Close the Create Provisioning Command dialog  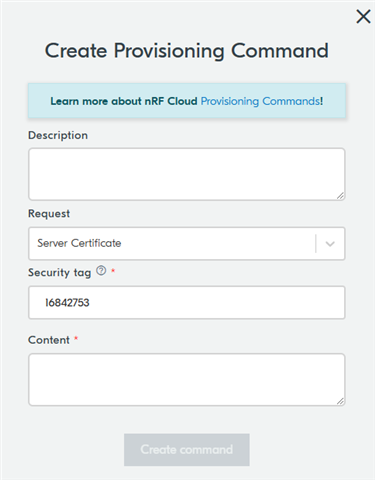click(363, 16)
